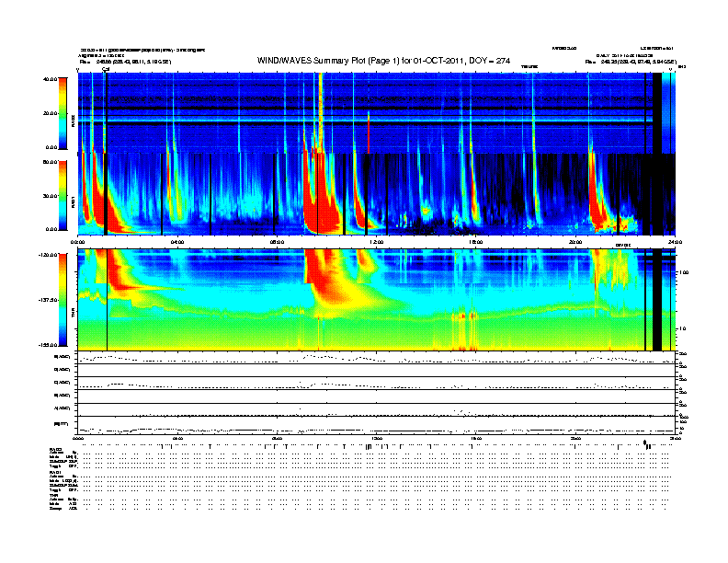Viewport: 728px width, 563px height.
Task: Click the RAD1 vertical axis label
Action: coord(74,201)
